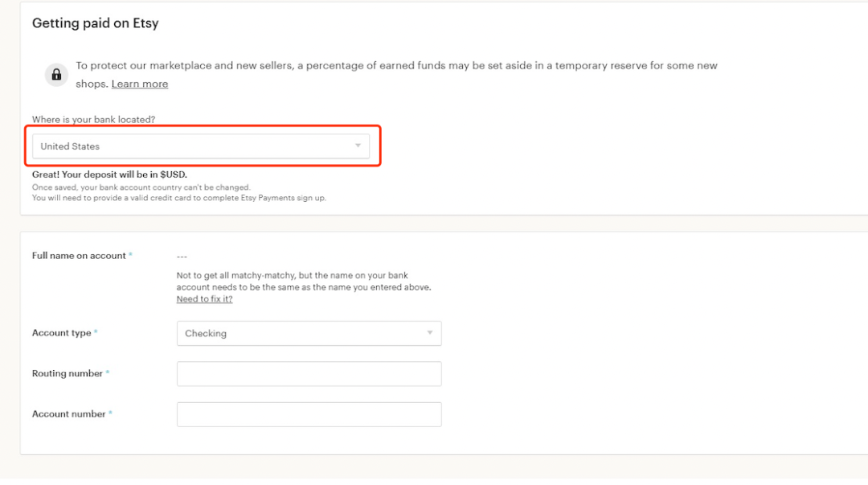Click the "Account type" field label
Screen dimensions: 868x485
(x=61, y=332)
